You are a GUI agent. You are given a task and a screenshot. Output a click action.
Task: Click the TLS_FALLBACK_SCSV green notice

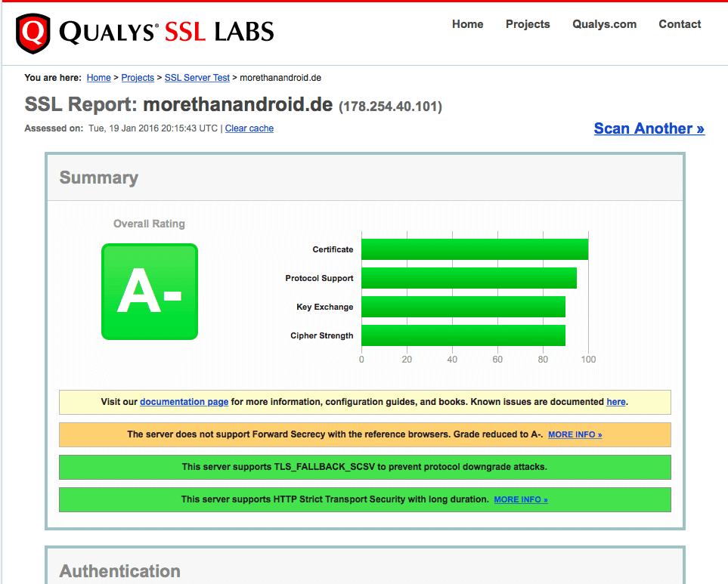[365, 467]
